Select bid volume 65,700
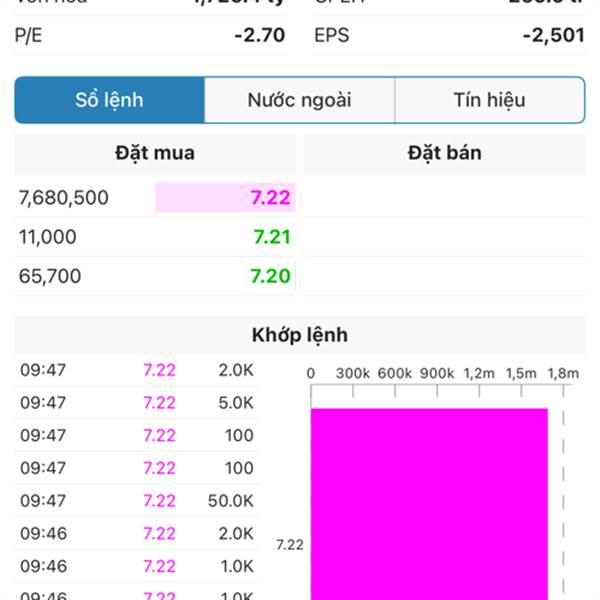This screenshot has width=600, height=600. [x=50, y=276]
